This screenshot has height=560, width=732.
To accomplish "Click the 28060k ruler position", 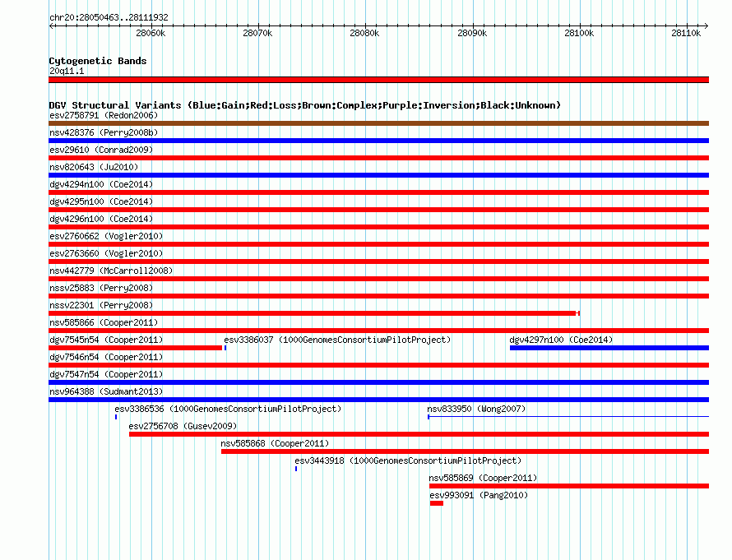I will (151, 33).
